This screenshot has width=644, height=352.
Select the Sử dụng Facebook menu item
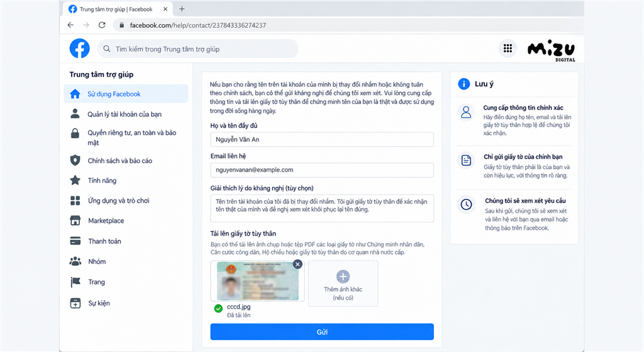pyautogui.click(x=126, y=94)
